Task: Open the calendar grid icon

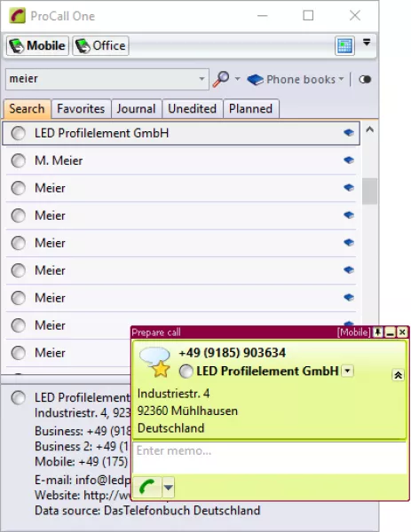Action: pos(344,46)
